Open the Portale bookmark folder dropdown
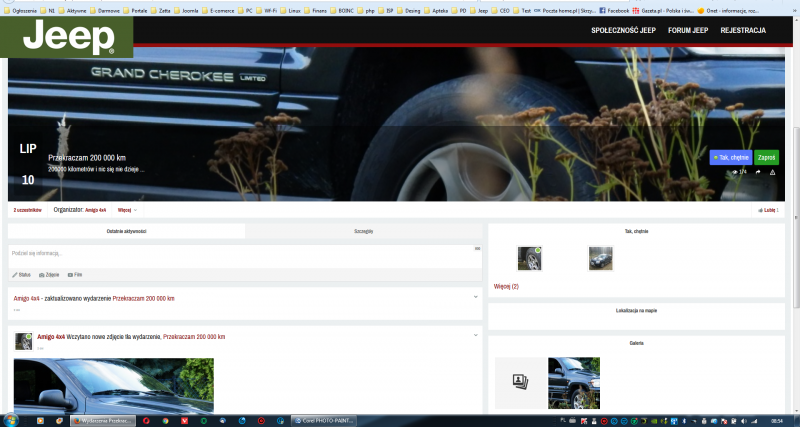 coord(135,10)
